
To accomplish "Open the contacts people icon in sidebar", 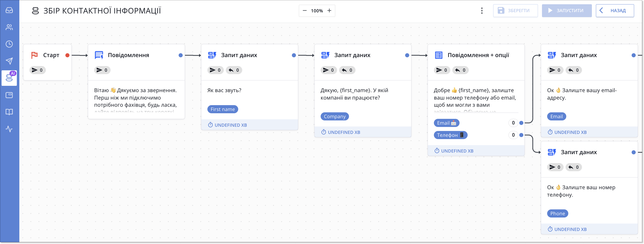I will point(9,27).
